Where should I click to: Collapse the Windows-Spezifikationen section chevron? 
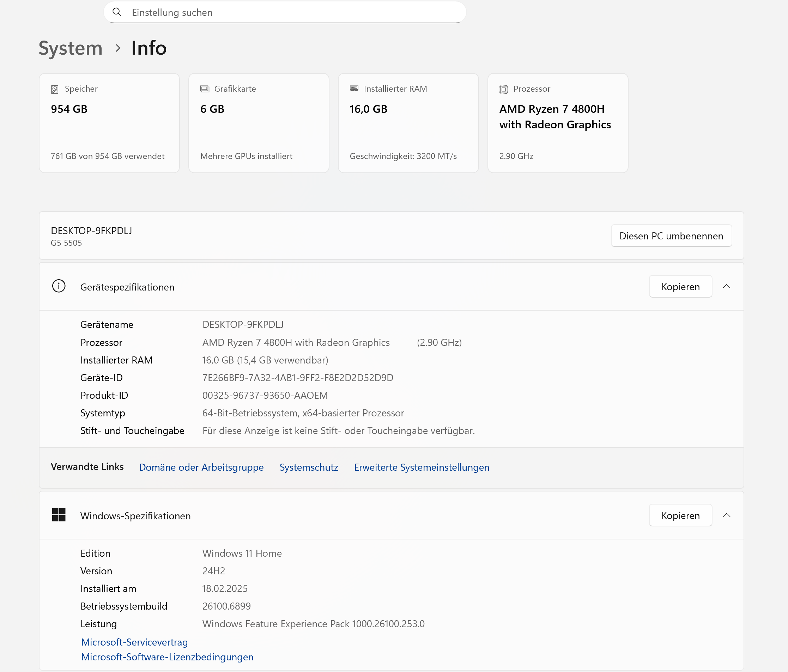726,515
